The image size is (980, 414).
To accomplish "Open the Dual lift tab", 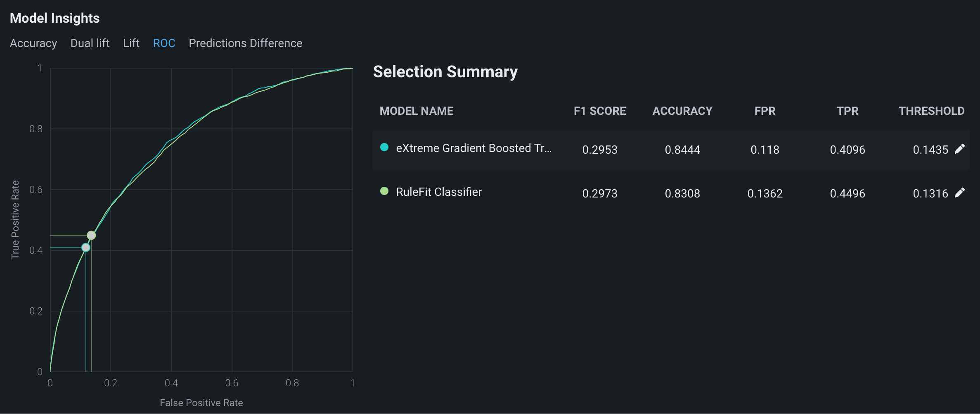I will click(90, 43).
